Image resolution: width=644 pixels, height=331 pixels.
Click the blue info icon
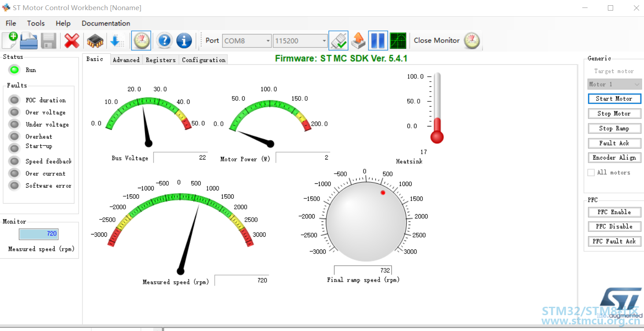(184, 41)
